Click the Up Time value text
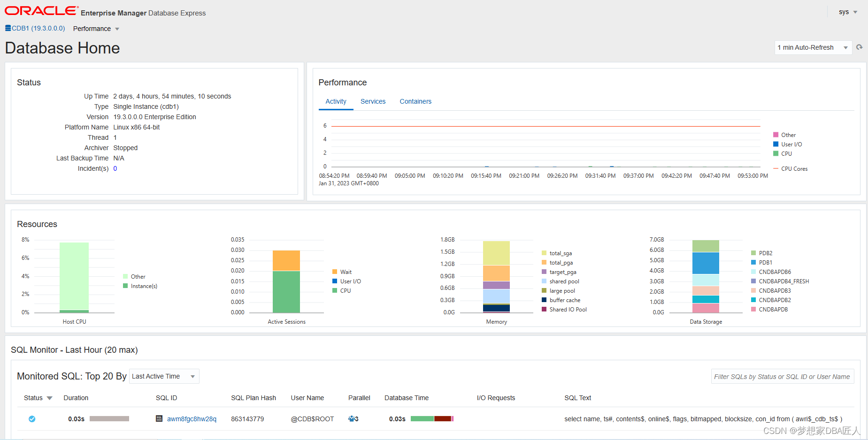Screen dimensions: 868x440 pos(172,96)
